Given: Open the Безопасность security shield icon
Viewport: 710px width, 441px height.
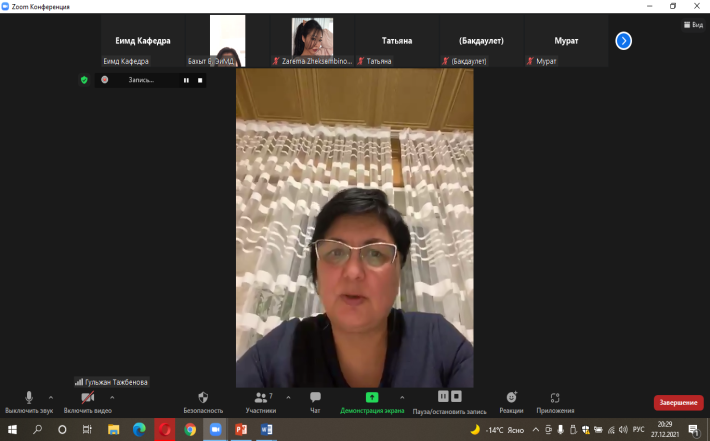Looking at the screenshot, I should tap(203, 398).
